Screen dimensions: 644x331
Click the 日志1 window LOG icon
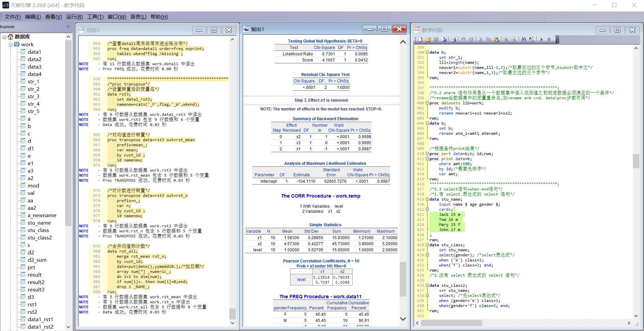[82, 30]
